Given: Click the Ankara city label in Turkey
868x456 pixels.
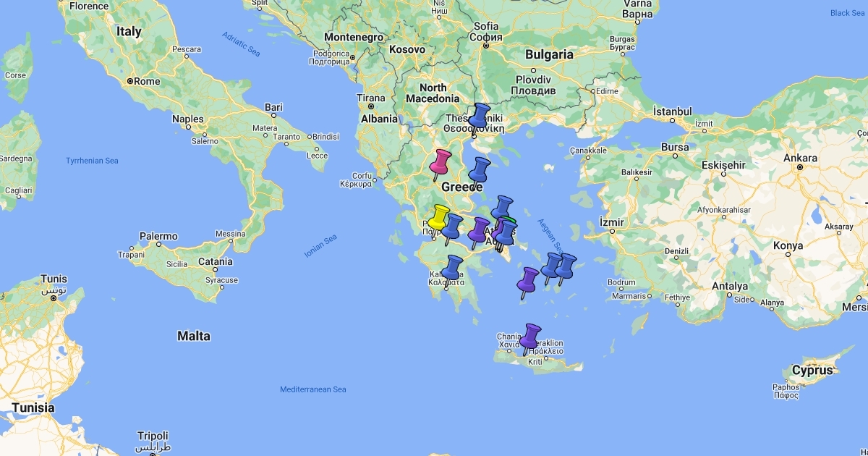Looking at the screenshot, I should 801,158.
